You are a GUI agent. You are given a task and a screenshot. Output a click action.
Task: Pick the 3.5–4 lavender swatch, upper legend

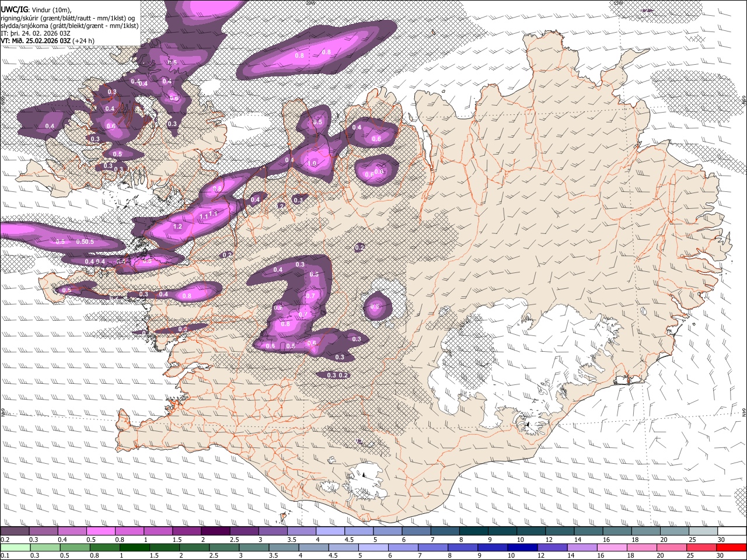coord(301,531)
